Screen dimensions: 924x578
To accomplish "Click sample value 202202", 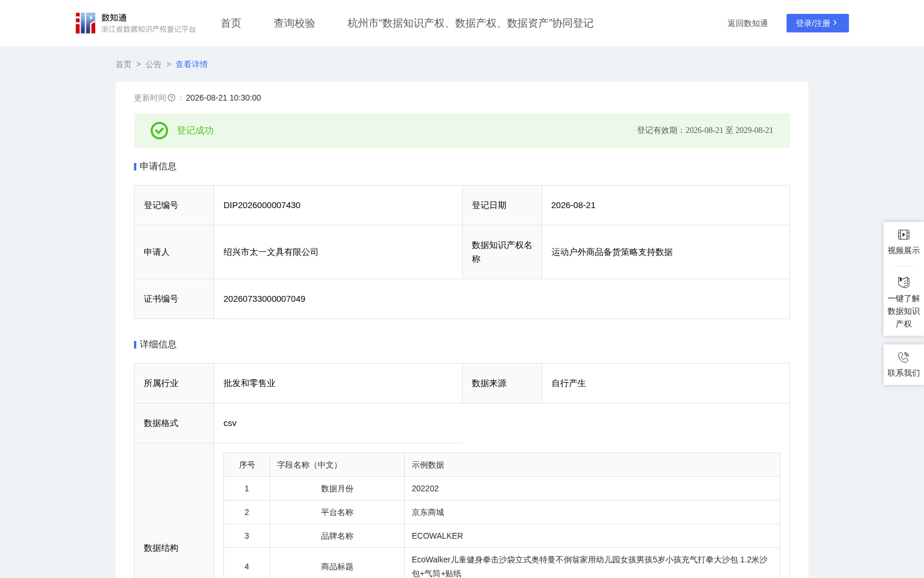I will click(x=425, y=488).
